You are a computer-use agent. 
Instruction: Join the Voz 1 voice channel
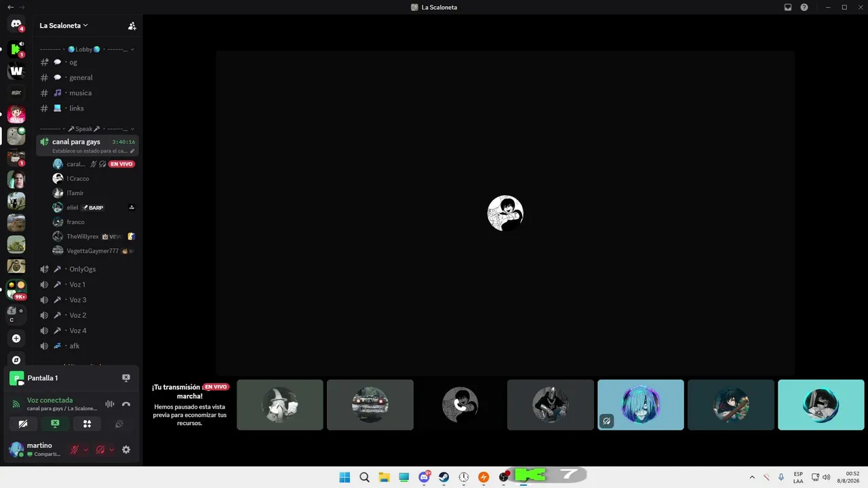pos(88,285)
